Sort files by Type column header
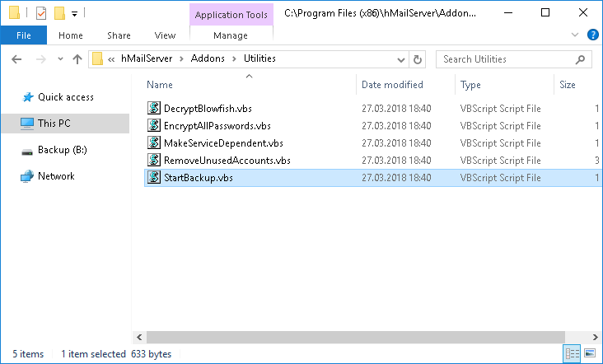Image resolution: width=603 pixels, height=364 pixels. [x=470, y=85]
